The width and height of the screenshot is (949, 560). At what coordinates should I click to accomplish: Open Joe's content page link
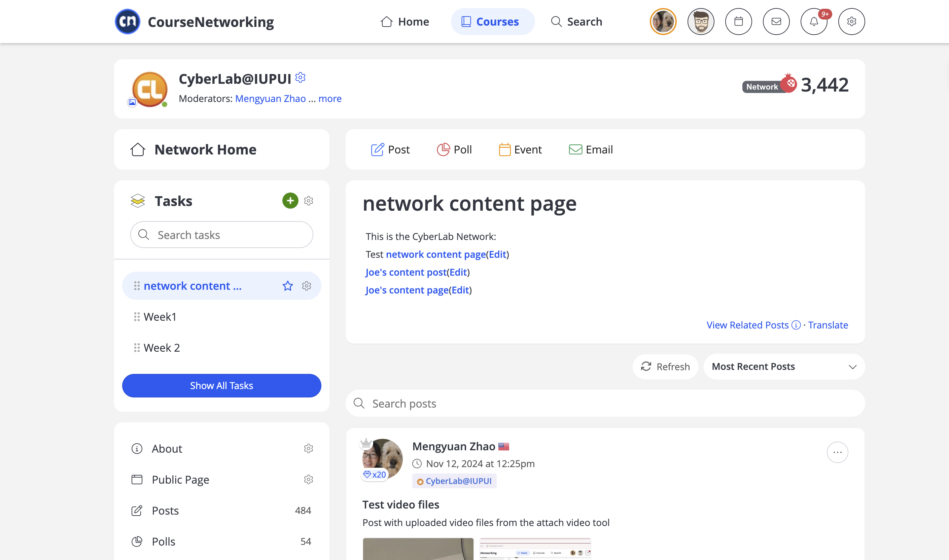click(x=407, y=290)
